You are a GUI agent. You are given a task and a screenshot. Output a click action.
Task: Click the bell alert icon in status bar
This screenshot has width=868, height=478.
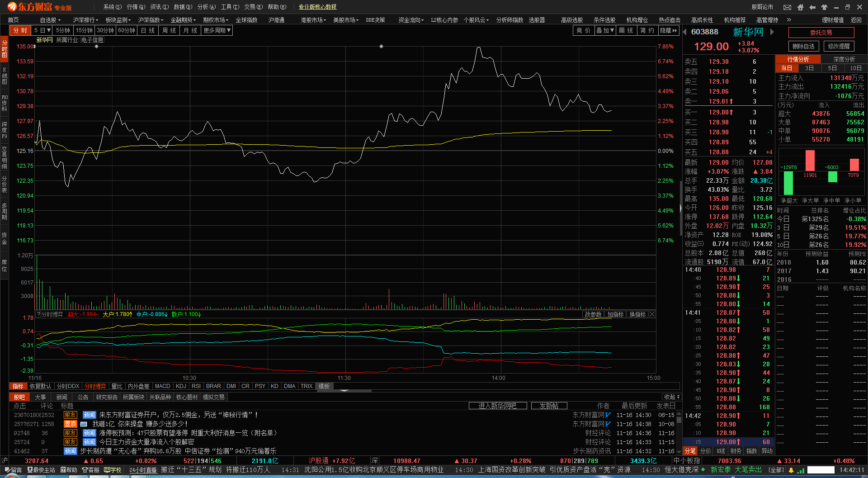791,470
